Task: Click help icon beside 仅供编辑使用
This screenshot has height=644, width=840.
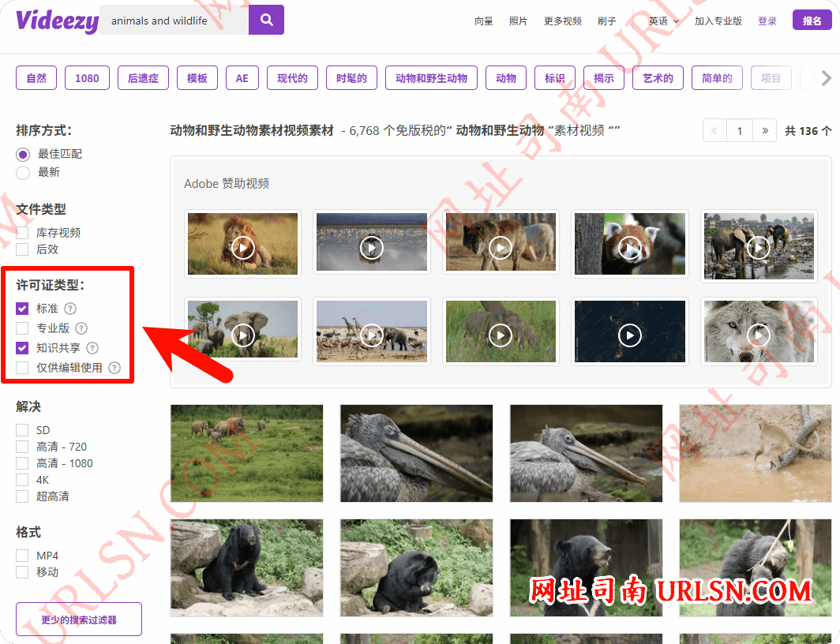Action: (x=114, y=368)
